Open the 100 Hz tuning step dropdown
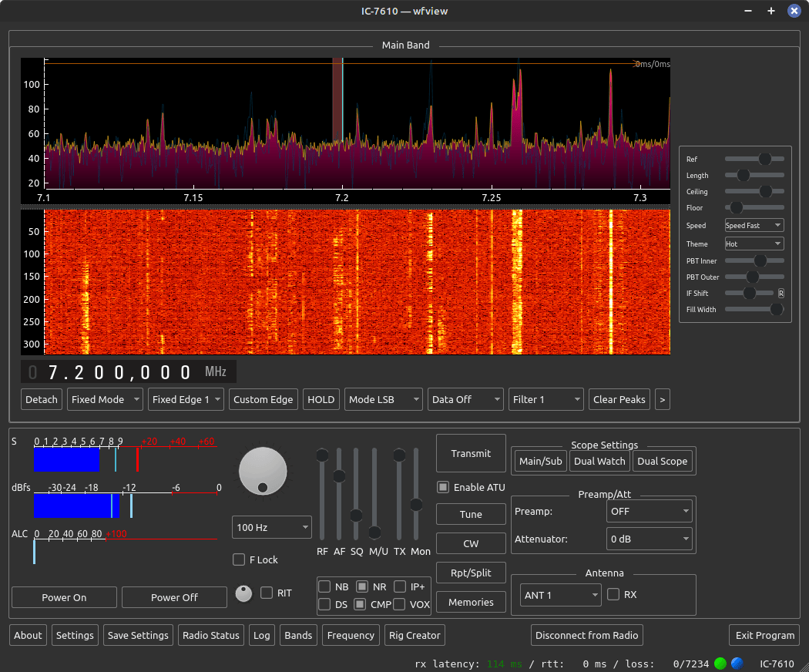 point(272,527)
